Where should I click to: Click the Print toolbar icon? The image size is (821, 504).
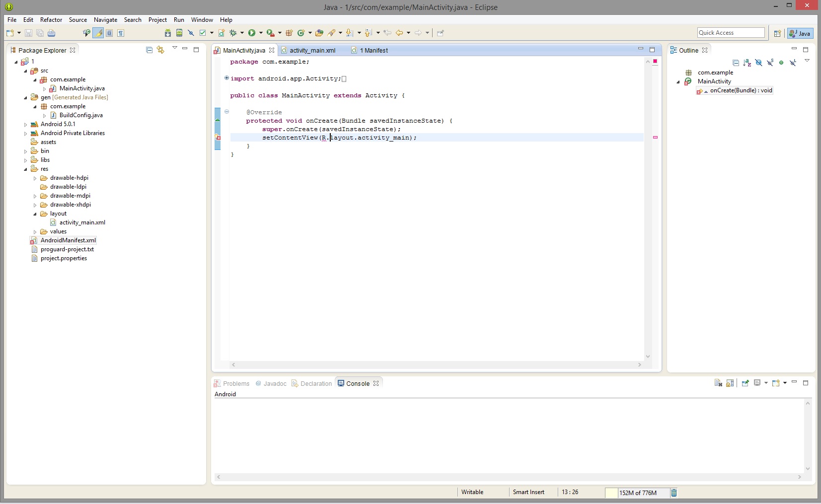click(x=52, y=33)
